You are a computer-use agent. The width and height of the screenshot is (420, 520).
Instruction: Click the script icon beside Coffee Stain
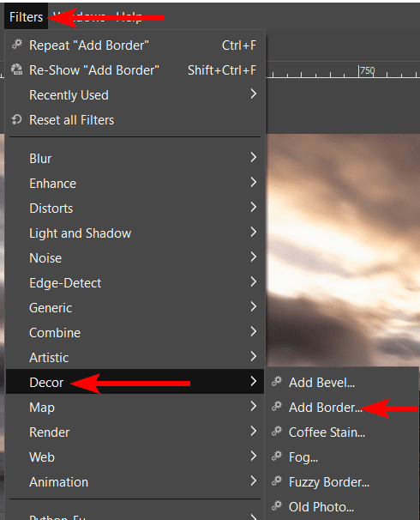pyautogui.click(x=277, y=431)
